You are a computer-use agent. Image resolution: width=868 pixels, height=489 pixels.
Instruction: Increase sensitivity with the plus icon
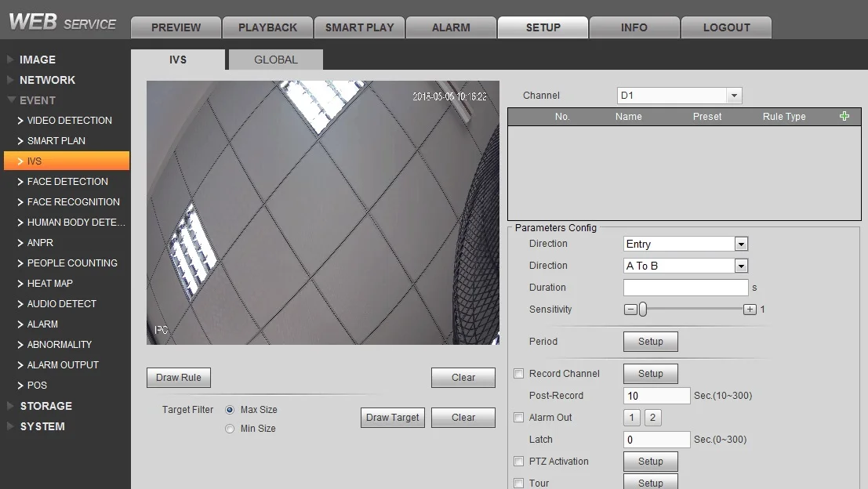pyautogui.click(x=750, y=310)
